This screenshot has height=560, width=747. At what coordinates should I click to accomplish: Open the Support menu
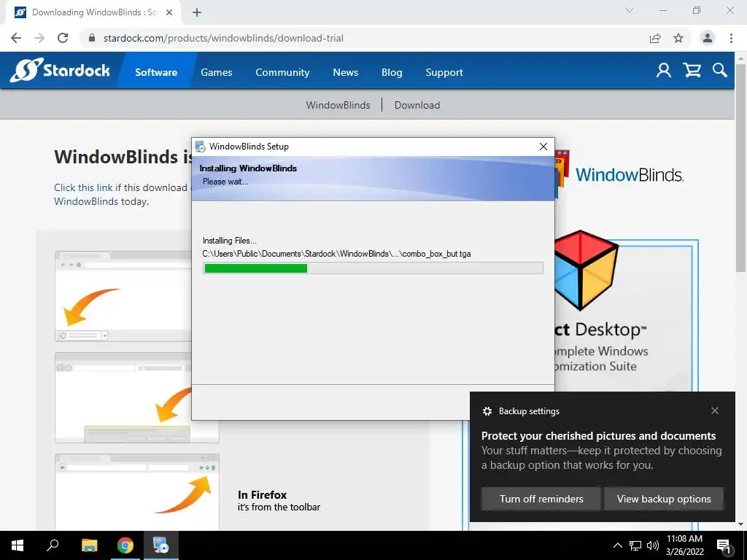pos(444,72)
